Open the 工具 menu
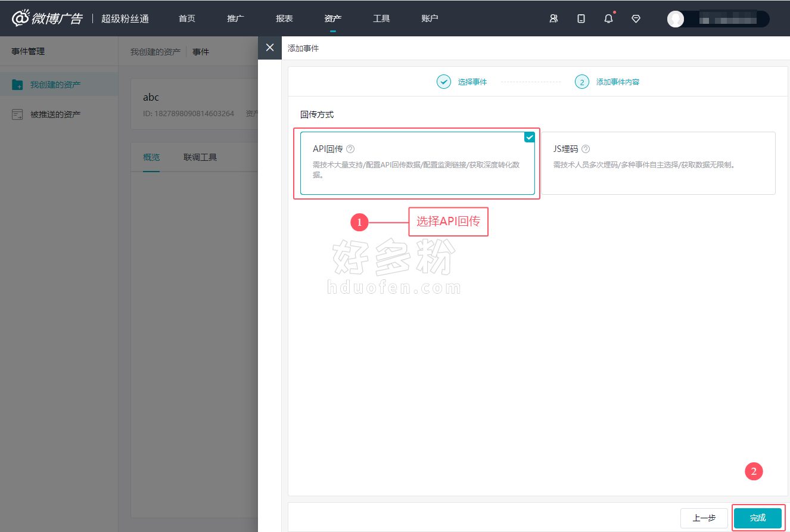Image resolution: width=790 pixels, height=532 pixels. pos(381,18)
